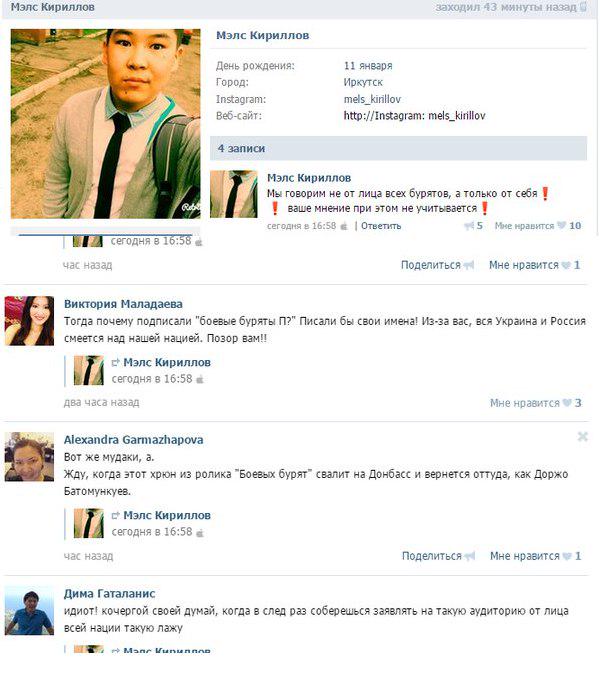Dismiss Alexandra Garmazhapova's post with the X

pos(582,436)
